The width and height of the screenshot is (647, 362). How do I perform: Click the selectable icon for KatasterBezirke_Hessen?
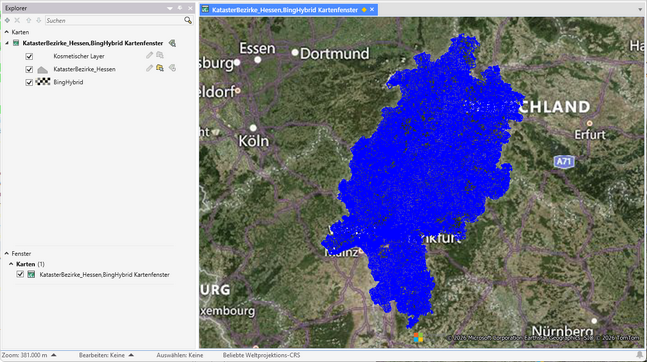click(x=160, y=68)
